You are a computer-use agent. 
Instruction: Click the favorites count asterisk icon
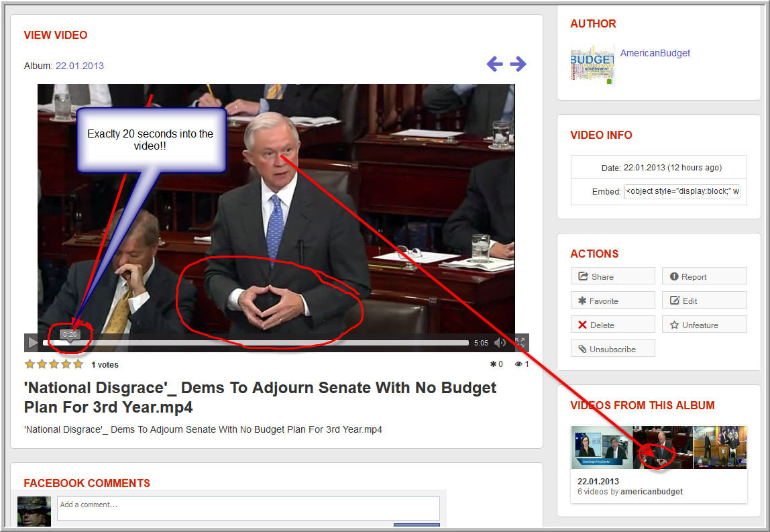(493, 364)
